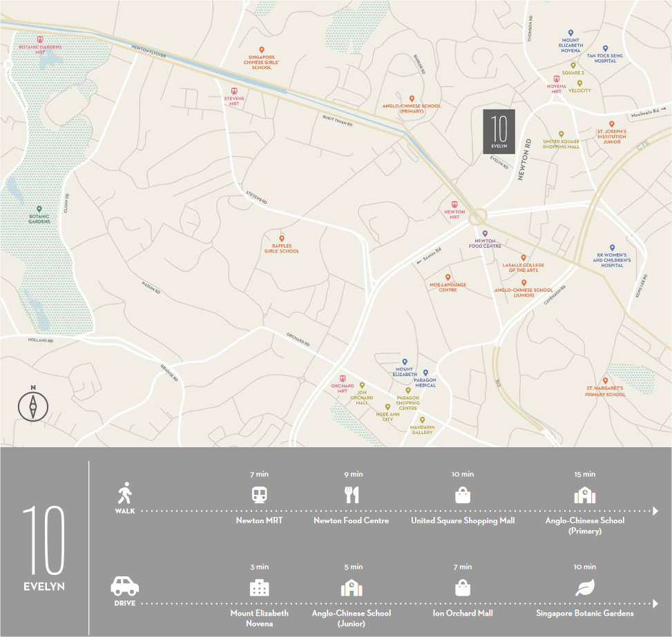Click the Anglo-Chinese School (Primary) map pin
Image resolution: width=672 pixels, height=637 pixels.
(x=412, y=99)
